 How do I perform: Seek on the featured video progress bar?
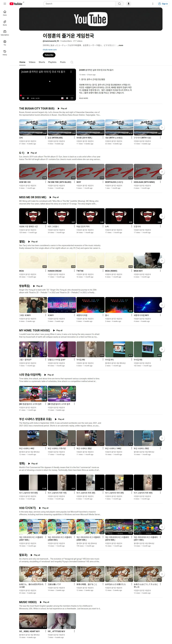47,95
